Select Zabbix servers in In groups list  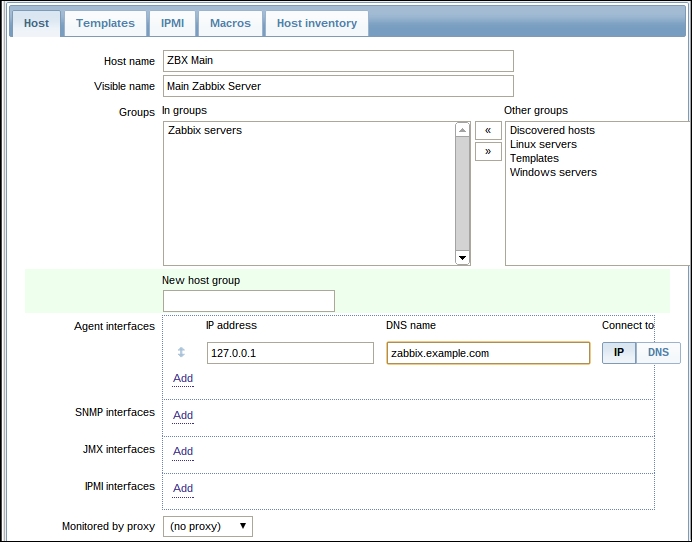[x=205, y=130]
